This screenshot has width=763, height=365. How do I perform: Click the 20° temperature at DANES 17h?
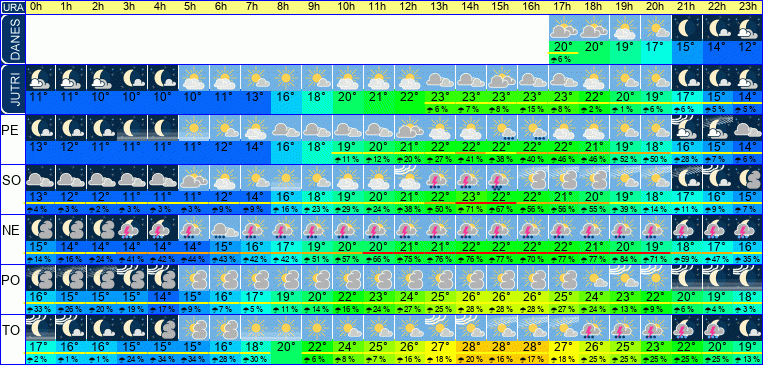click(x=564, y=47)
